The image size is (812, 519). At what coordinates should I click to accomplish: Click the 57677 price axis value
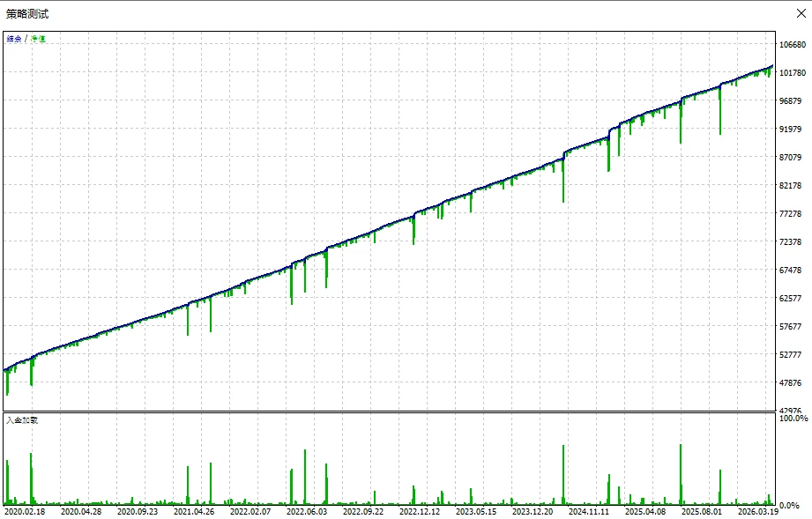coord(791,327)
